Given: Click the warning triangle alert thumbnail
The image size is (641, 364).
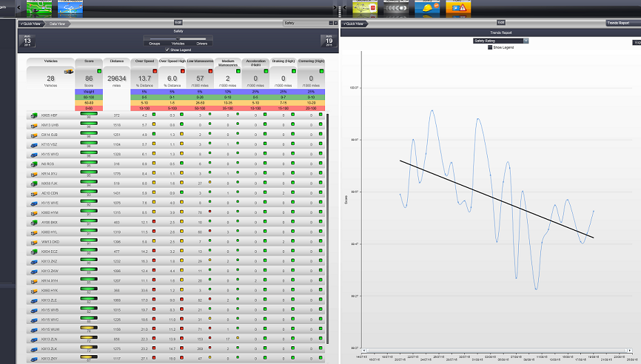Looking at the screenshot, I should pos(459,8).
